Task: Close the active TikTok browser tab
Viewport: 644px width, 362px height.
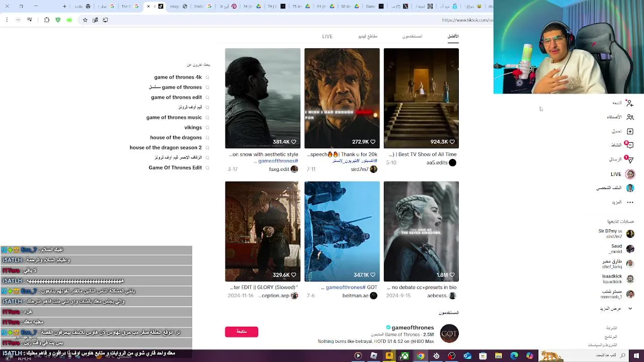Action: coord(148,7)
